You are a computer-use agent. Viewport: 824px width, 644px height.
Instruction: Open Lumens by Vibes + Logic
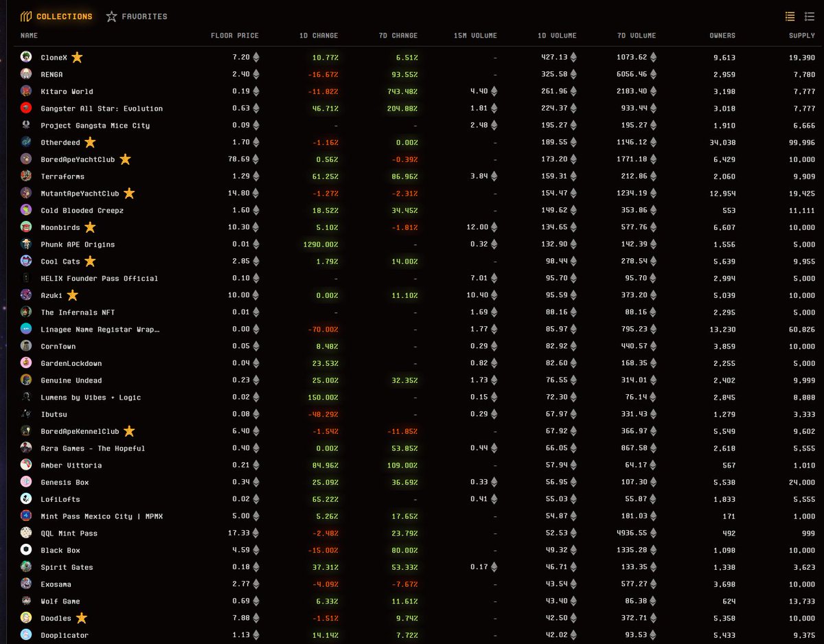click(91, 397)
